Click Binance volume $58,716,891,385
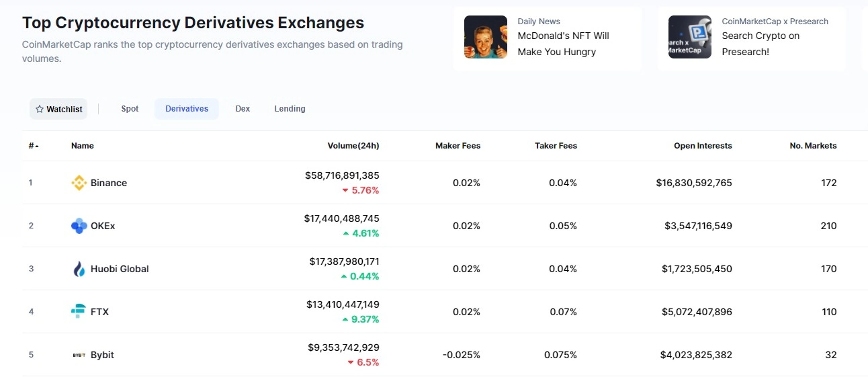 (x=342, y=175)
